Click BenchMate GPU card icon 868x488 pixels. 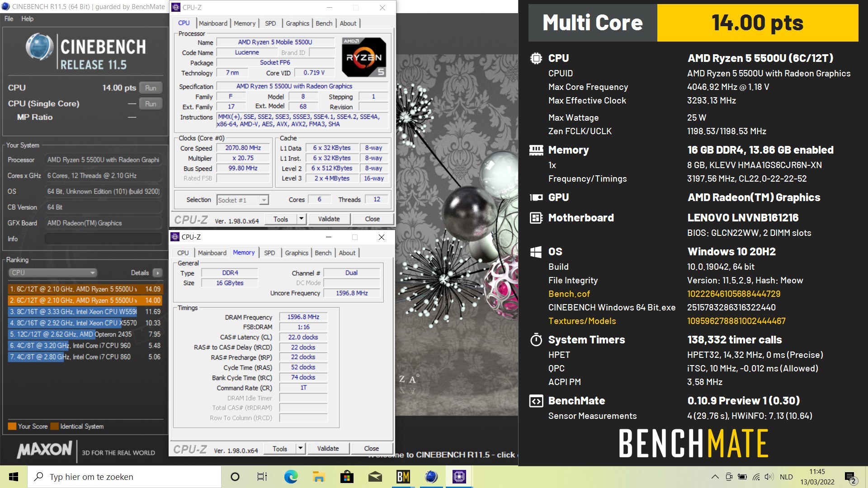point(536,197)
